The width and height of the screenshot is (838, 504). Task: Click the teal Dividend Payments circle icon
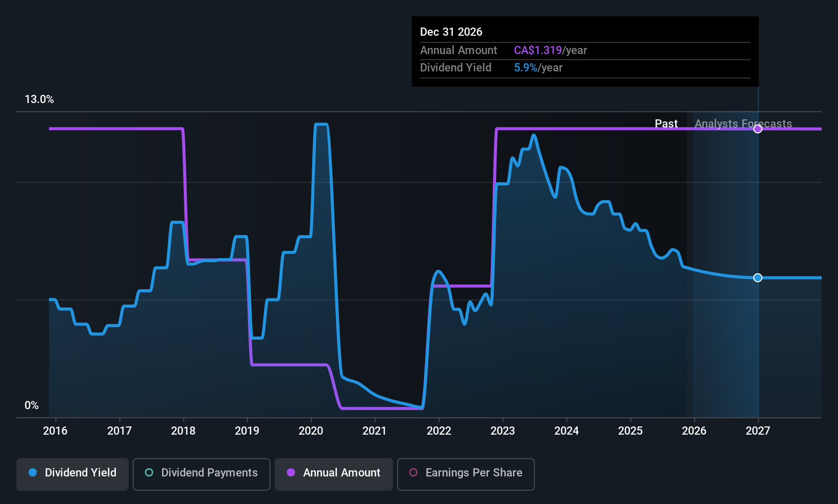149,473
